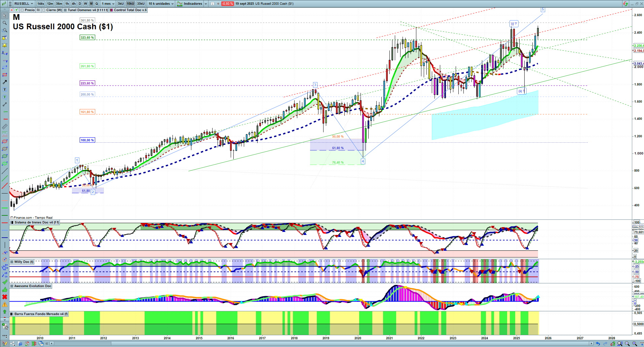The width and height of the screenshot is (644, 347).
Task: Click the redo arrow in bottom bar
Action: pos(605,344)
